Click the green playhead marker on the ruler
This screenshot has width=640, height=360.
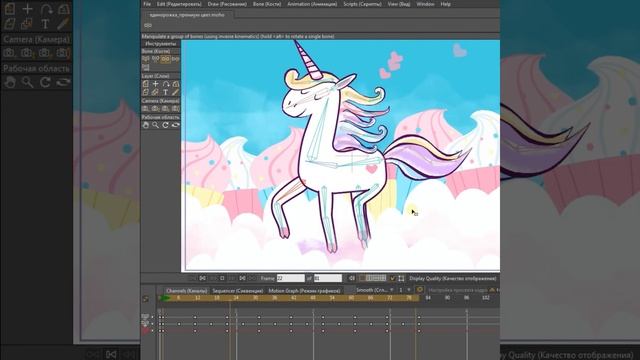(165, 298)
